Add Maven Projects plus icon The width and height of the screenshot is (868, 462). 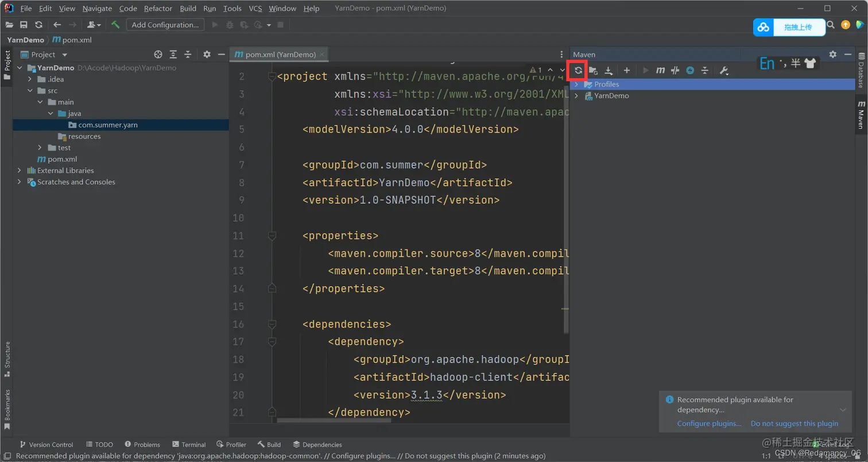click(x=627, y=70)
